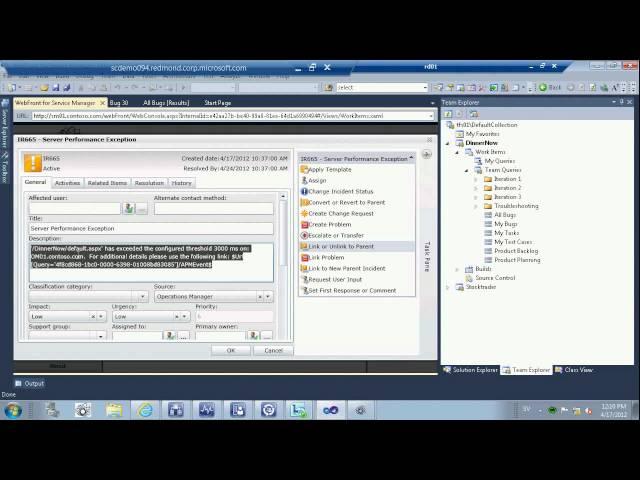Collapse the Team Queries node

pyautogui.click(x=466, y=170)
